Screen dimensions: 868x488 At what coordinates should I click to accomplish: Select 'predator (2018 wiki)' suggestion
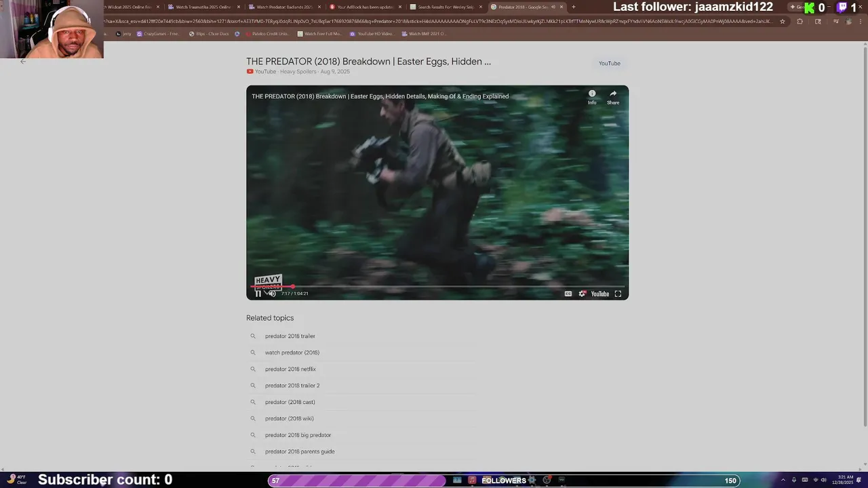coord(289,419)
